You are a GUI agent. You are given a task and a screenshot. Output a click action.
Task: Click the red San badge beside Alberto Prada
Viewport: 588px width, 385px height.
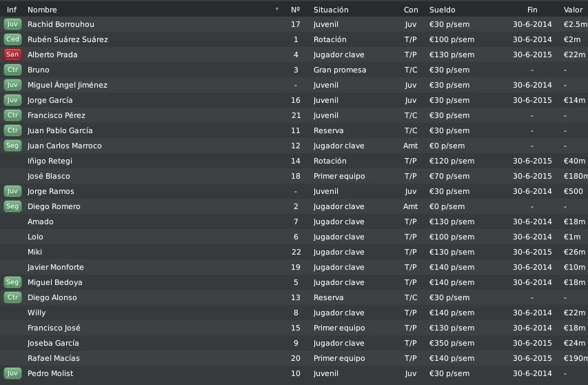[12, 55]
